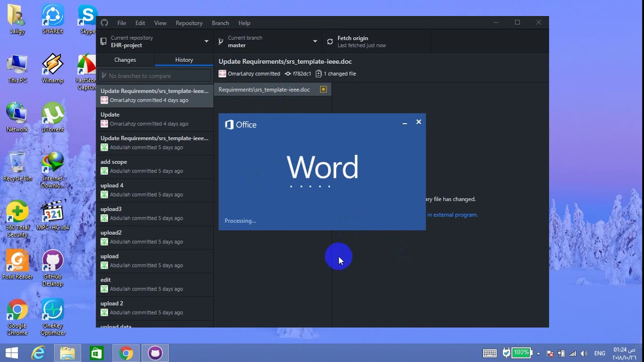Image resolution: width=644 pixels, height=362 pixels.
Task: Open Skype desktop shortcut
Action: point(88,20)
